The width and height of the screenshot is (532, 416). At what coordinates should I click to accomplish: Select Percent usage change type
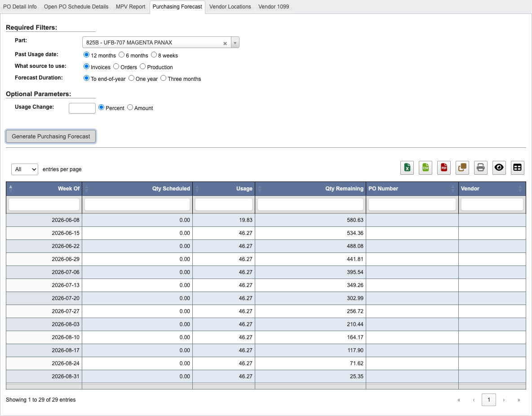pyautogui.click(x=101, y=107)
